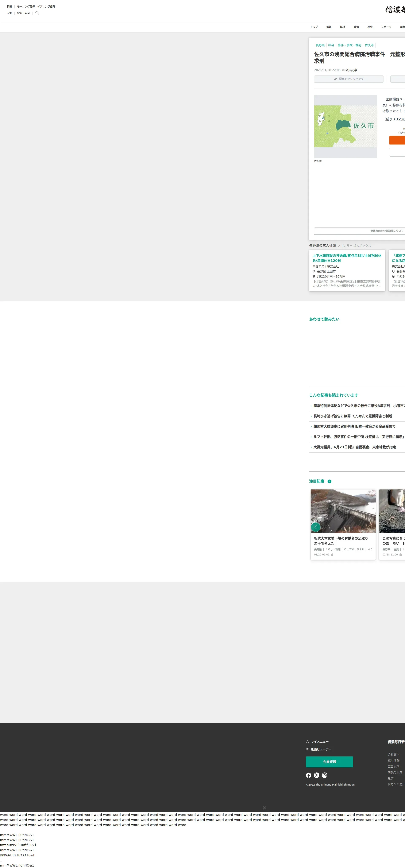405x868 pixels.
Task: Open 紙面ビューアー book icon link
Action: (x=307, y=749)
